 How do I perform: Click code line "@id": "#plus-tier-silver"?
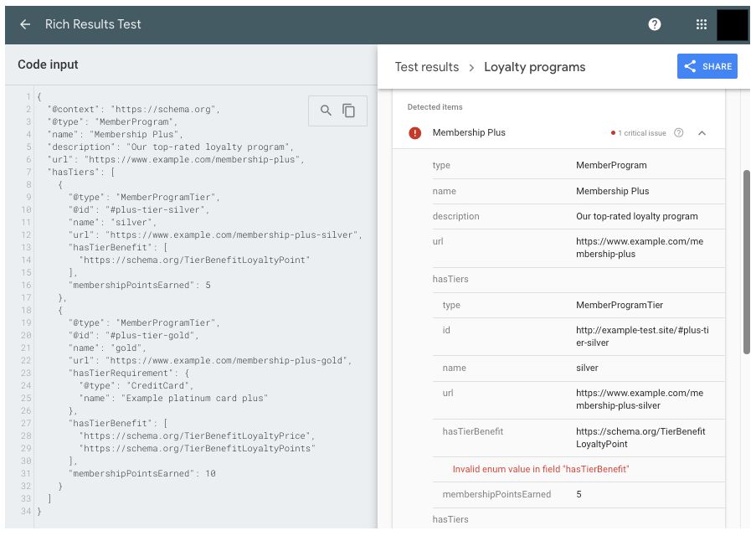coord(139,209)
